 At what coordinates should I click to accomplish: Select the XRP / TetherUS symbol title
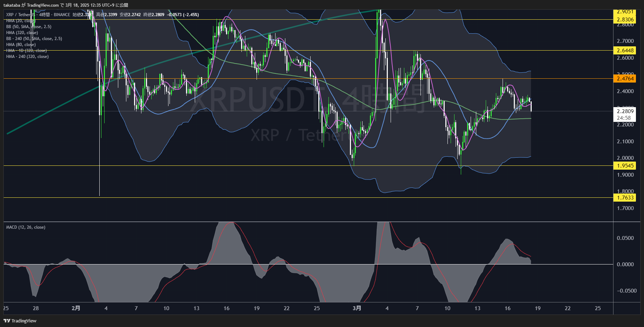[x=21, y=15]
